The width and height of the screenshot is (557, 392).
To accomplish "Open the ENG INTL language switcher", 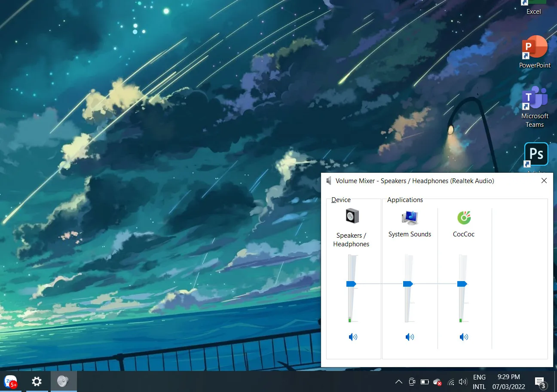I will [x=479, y=382].
